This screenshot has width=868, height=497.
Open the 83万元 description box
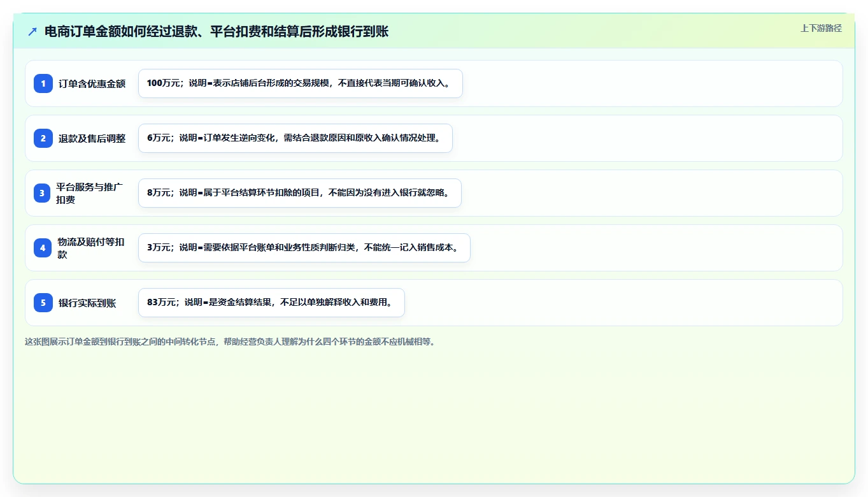click(x=271, y=303)
